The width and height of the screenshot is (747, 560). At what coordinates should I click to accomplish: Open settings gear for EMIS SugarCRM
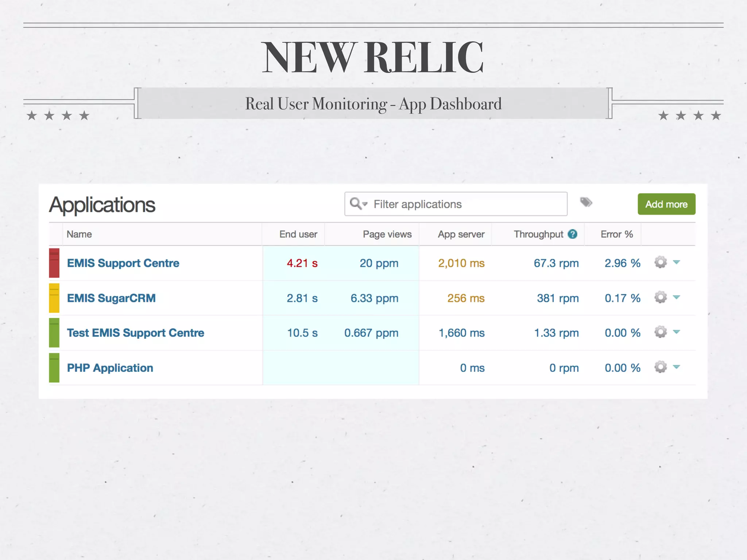pos(660,297)
